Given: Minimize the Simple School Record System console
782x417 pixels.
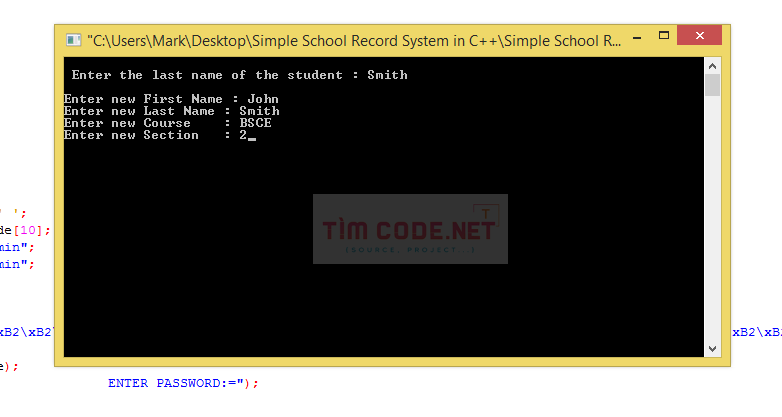Looking at the screenshot, I should (x=637, y=36).
